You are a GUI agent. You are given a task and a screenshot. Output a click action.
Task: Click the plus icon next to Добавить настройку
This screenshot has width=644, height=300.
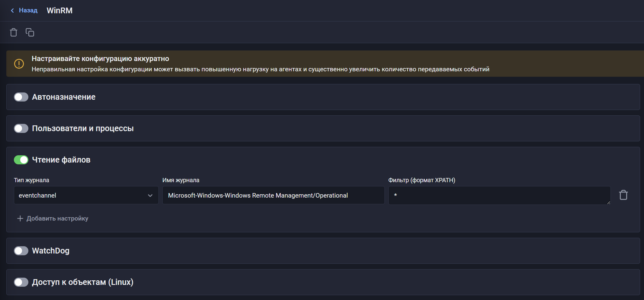click(20, 218)
